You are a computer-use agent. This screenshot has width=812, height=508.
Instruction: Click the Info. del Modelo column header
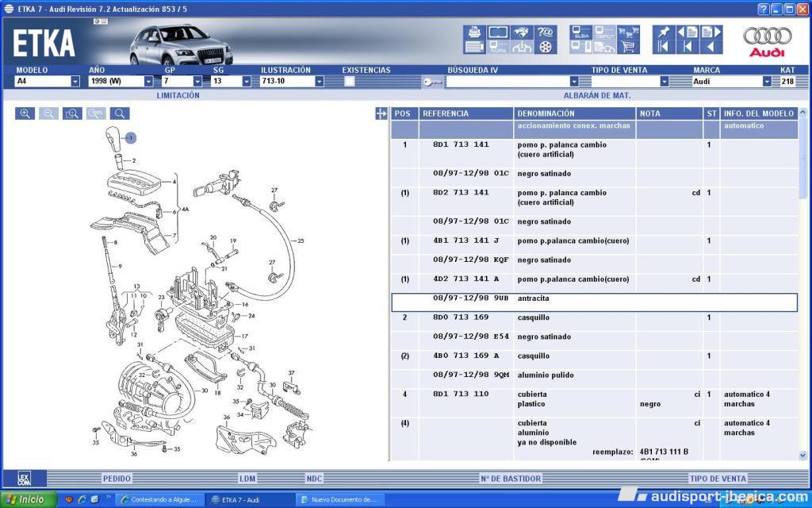pyautogui.click(x=759, y=114)
